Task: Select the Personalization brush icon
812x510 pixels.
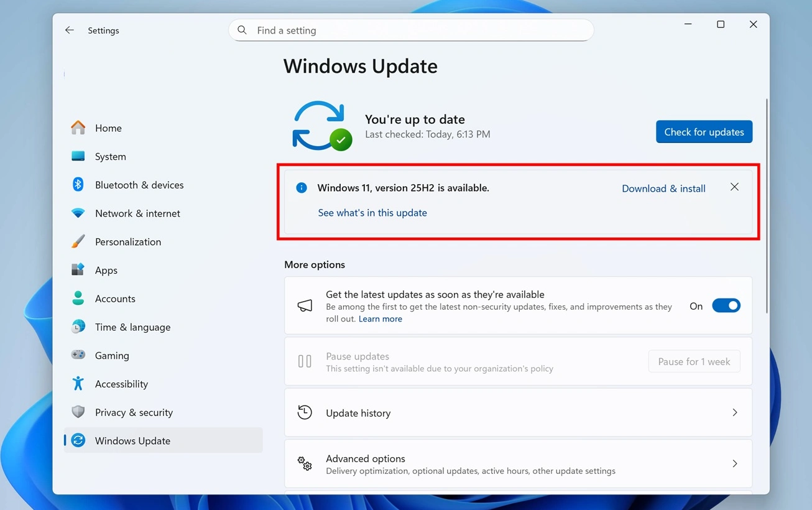Action: pyautogui.click(x=78, y=241)
